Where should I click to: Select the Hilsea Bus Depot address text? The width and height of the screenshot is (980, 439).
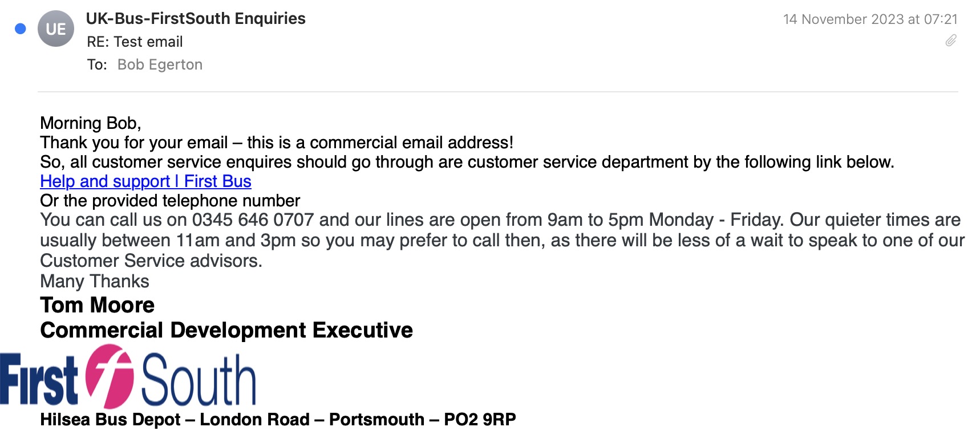[277, 420]
